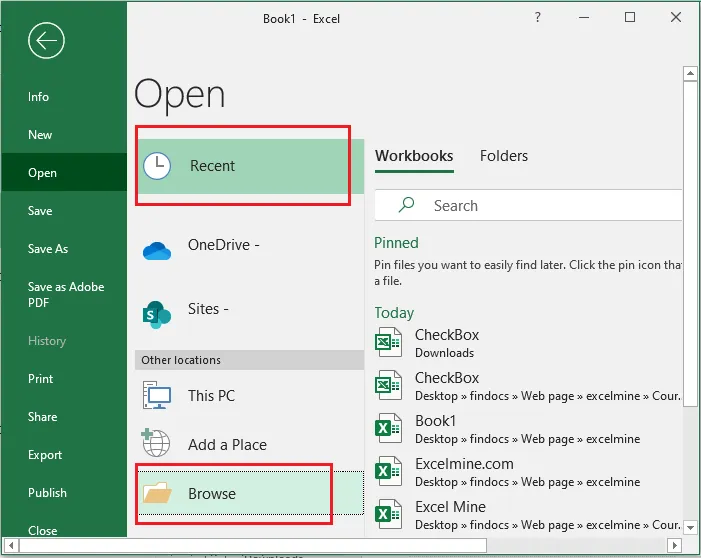Open the Excelmine.com workbook
This screenshot has height=558, width=701.
point(528,472)
